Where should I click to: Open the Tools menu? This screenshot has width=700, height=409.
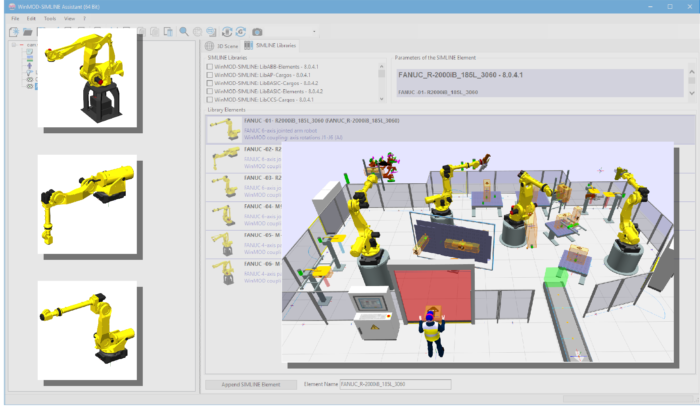click(x=50, y=18)
